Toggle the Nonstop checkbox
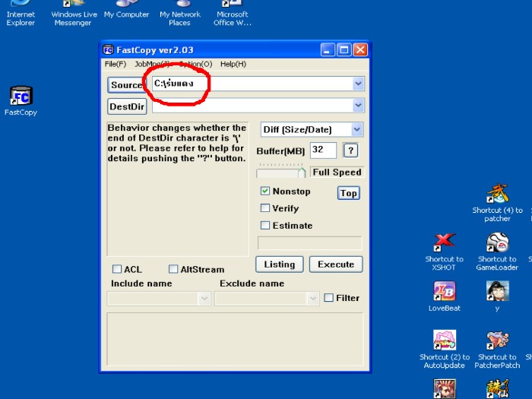Viewport: 532px width, 399px height. tap(265, 191)
